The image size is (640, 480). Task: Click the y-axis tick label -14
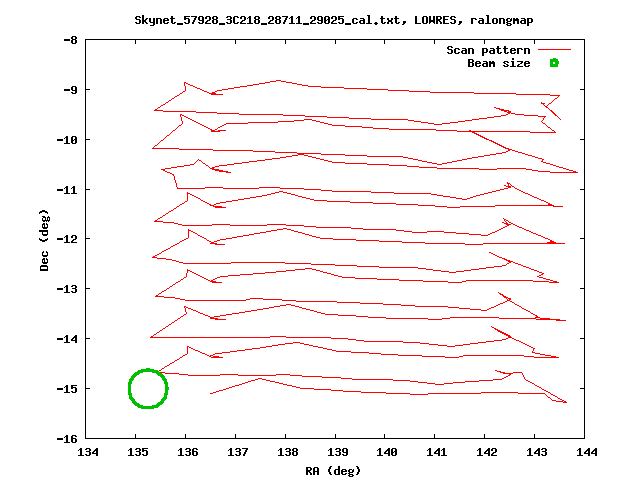coord(67,339)
